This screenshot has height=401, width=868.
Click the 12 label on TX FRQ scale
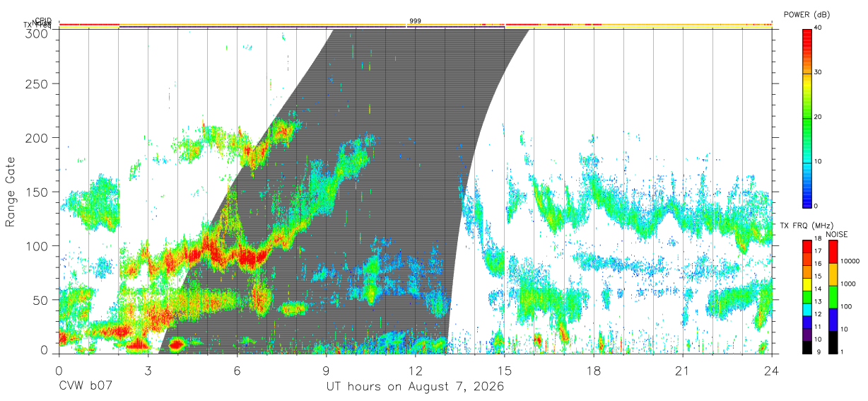819,315
